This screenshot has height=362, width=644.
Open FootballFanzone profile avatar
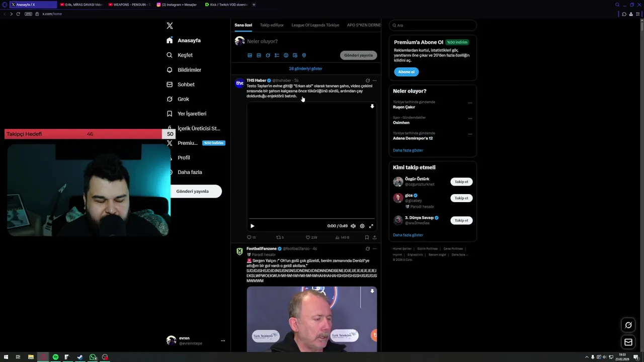239,251
